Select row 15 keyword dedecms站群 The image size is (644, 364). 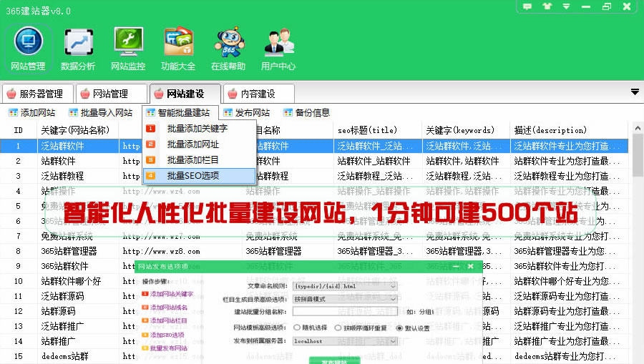coord(65,356)
